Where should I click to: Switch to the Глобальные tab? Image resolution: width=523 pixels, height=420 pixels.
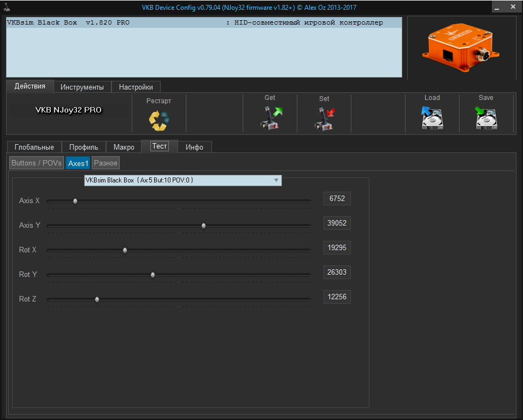click(x=34, y=147)
